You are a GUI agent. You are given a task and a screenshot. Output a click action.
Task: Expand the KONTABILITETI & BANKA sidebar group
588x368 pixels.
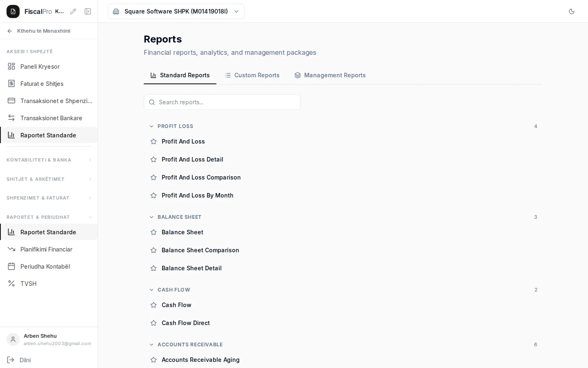49,160
